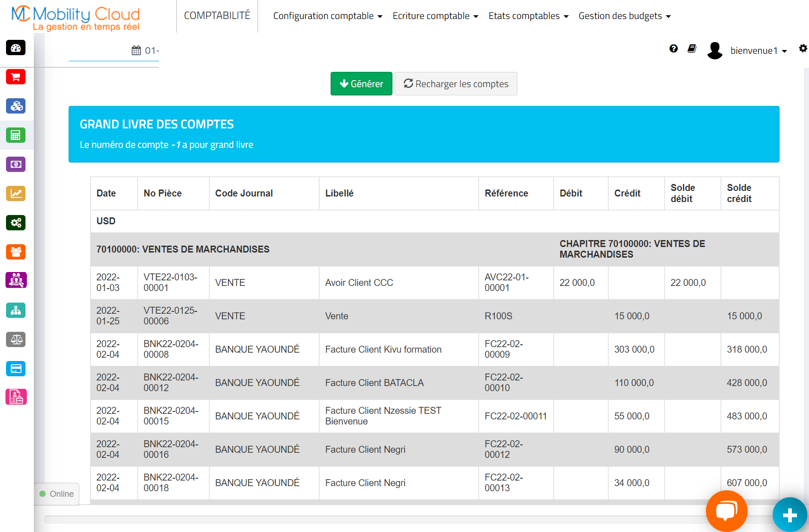The width and height of the screenshot is (809, 532).
Task: Open the Etats comptables dropdown
Action: click(528, 16)
